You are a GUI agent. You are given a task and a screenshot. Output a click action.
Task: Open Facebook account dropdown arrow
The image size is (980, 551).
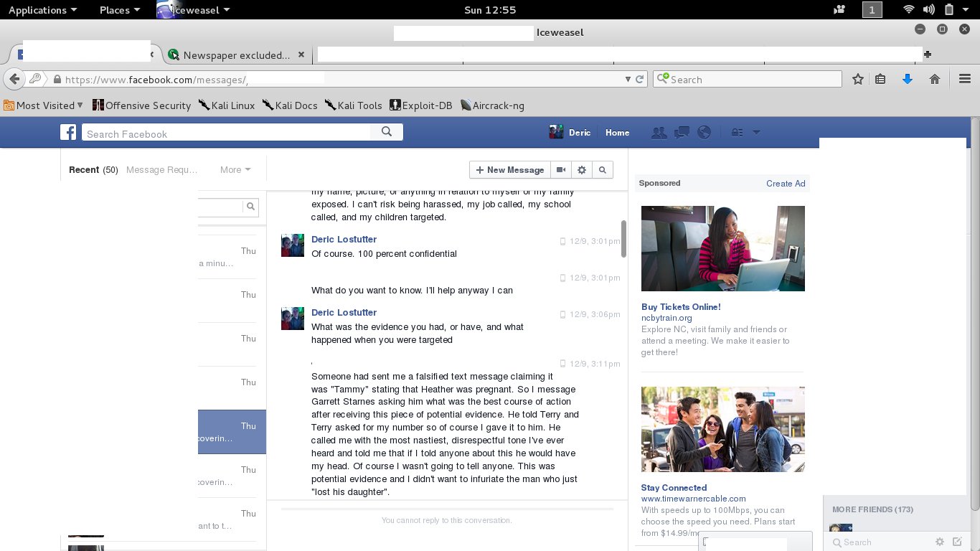click(x=755, y=133)
